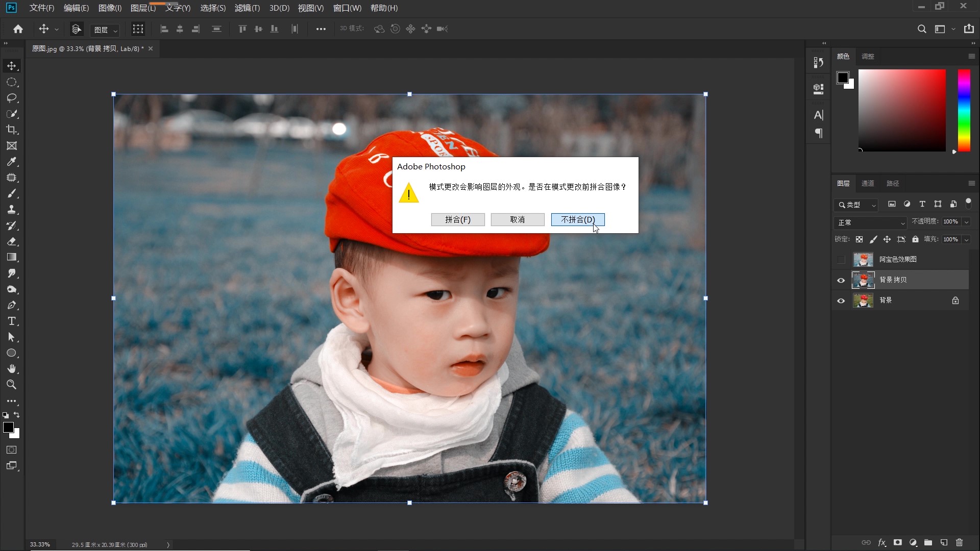Hide the locked 背景 layer
This screenshot has width=980, height=551.
841,300
